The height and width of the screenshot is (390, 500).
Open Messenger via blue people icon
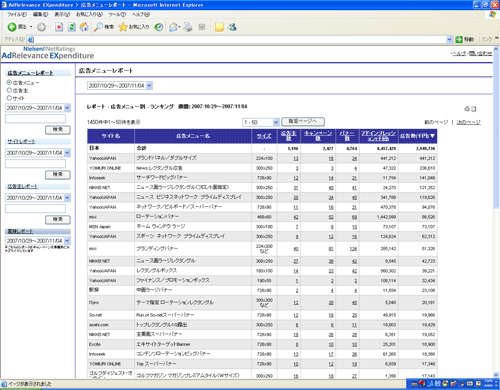[x=232, y=27]
